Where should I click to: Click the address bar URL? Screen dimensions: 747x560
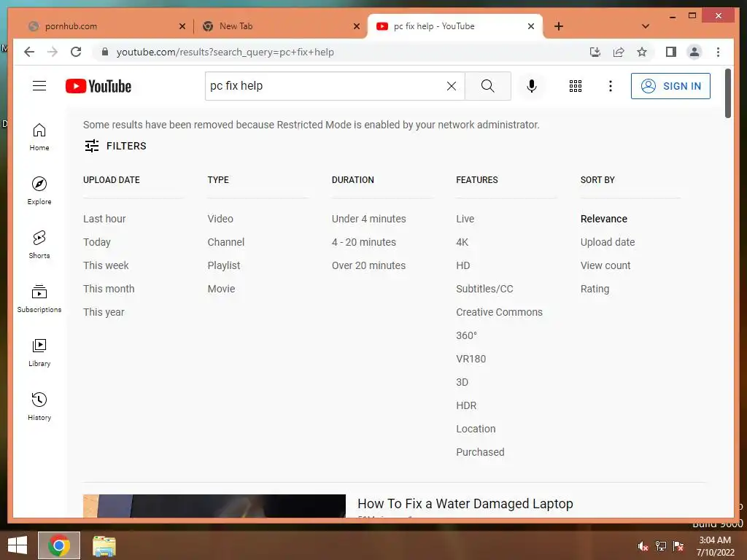[x=225, y=52]
